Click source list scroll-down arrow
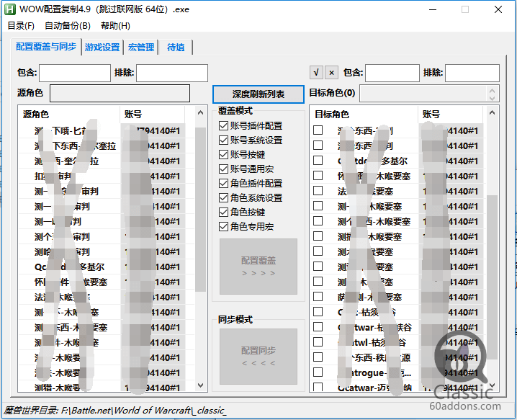517x420 pixels. (200, 385)
